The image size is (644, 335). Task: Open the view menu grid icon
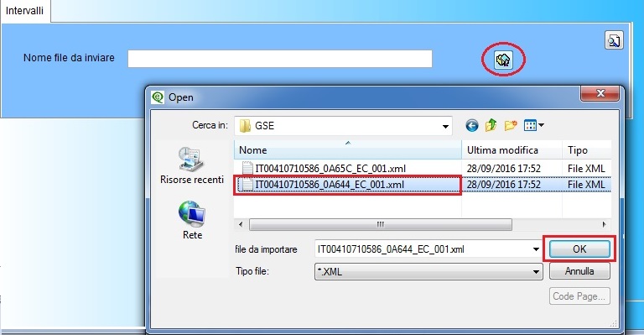click(533, 125)
